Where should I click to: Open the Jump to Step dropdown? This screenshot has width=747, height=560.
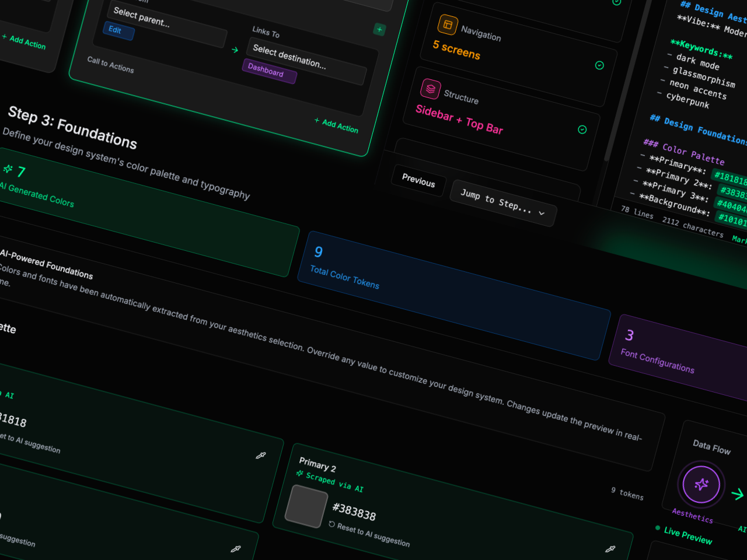tap(503, 202)
